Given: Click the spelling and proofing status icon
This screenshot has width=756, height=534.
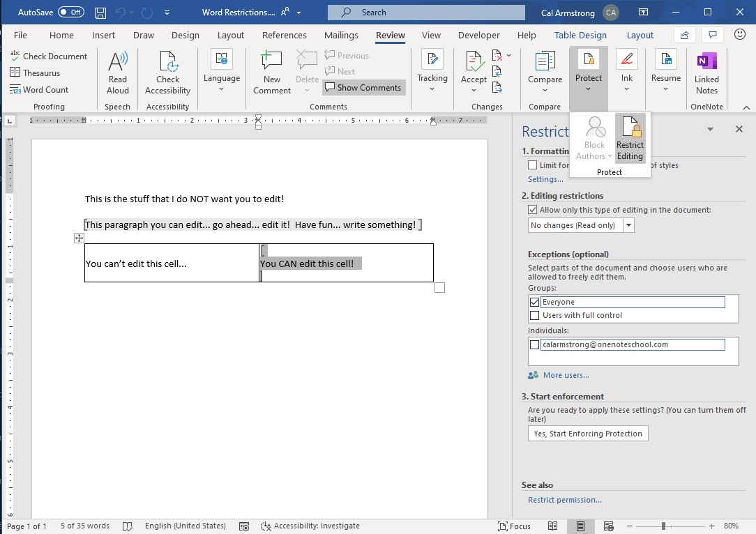Looking at the screenshot, I should (x=128, y=526).
